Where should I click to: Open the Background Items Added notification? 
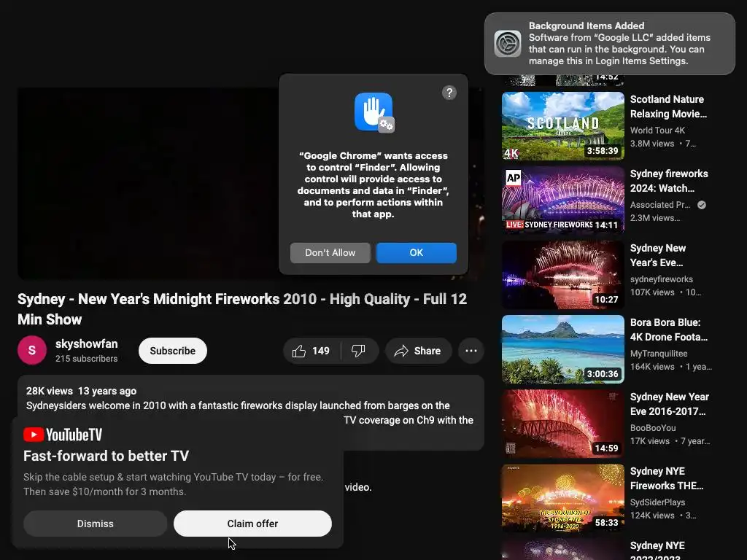tap(609, 43)
